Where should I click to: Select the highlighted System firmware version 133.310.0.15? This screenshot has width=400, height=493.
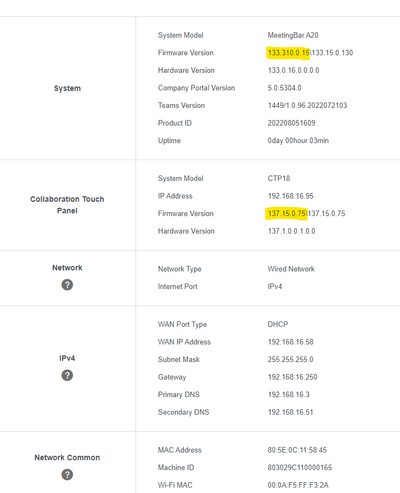[x=289, y=53]
